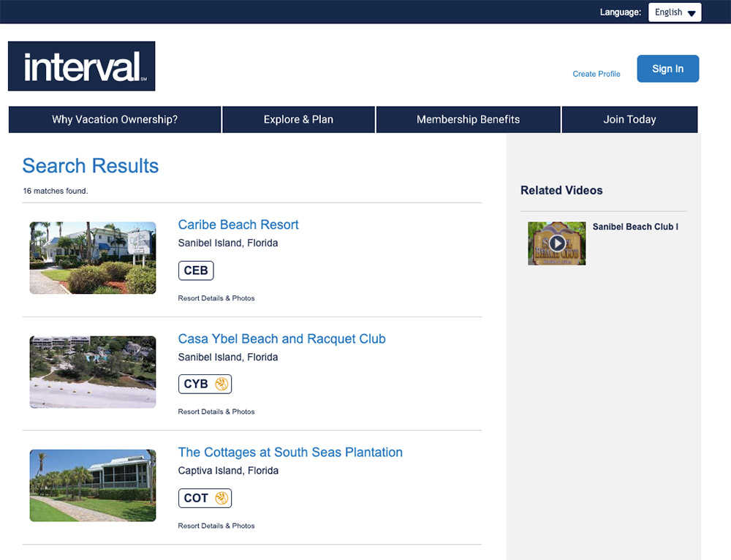Click the Search Results heading
Image resolution: width=731 pixels, height=560 pixels.
click(x=91, y=166)
